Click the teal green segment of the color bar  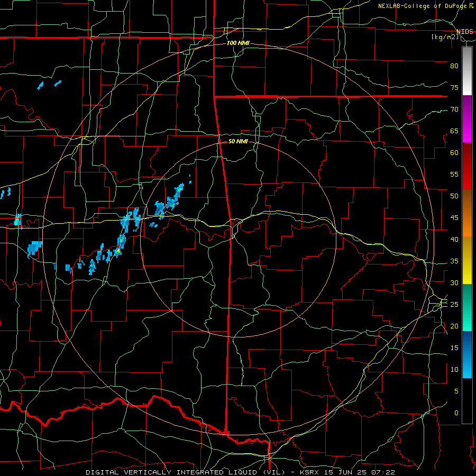pos(467,307)
